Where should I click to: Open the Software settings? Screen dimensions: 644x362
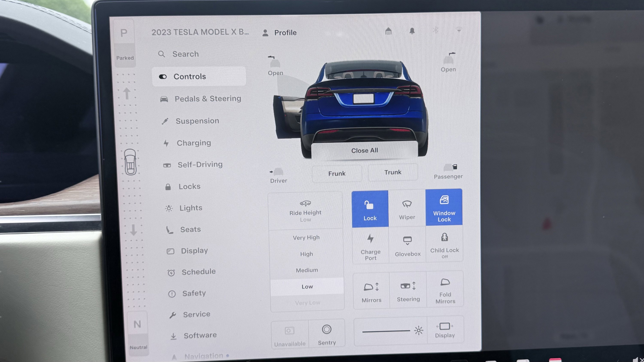[x=193, y=336]
